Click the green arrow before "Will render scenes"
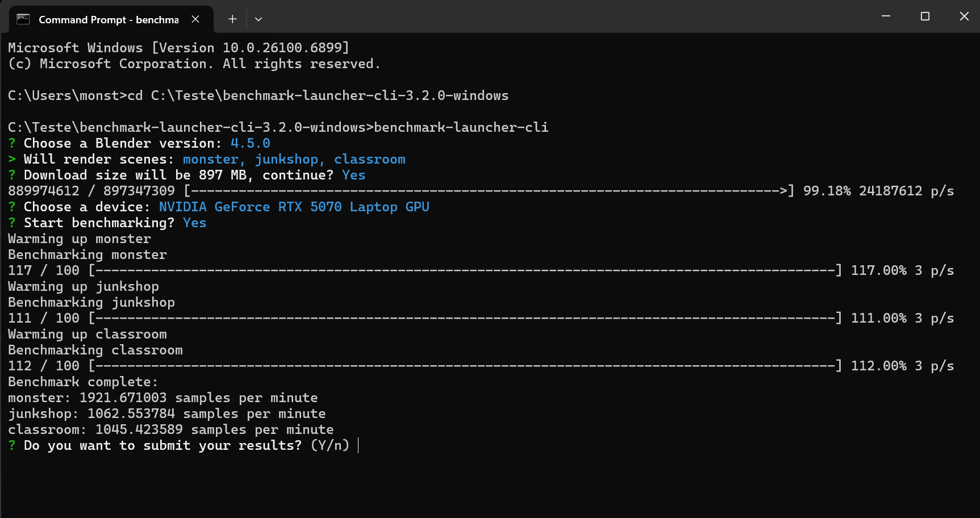 (x=12, y=160)
